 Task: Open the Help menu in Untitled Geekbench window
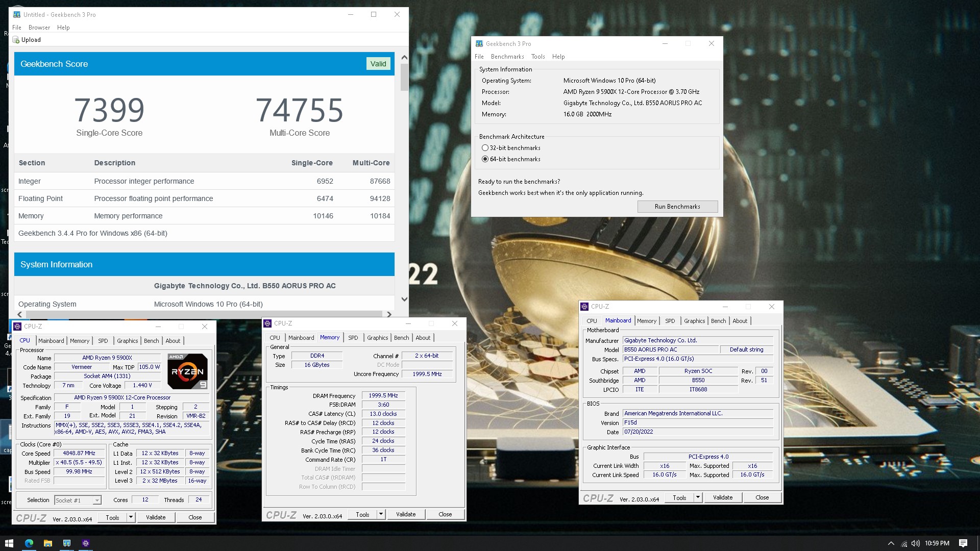[63, 28]
